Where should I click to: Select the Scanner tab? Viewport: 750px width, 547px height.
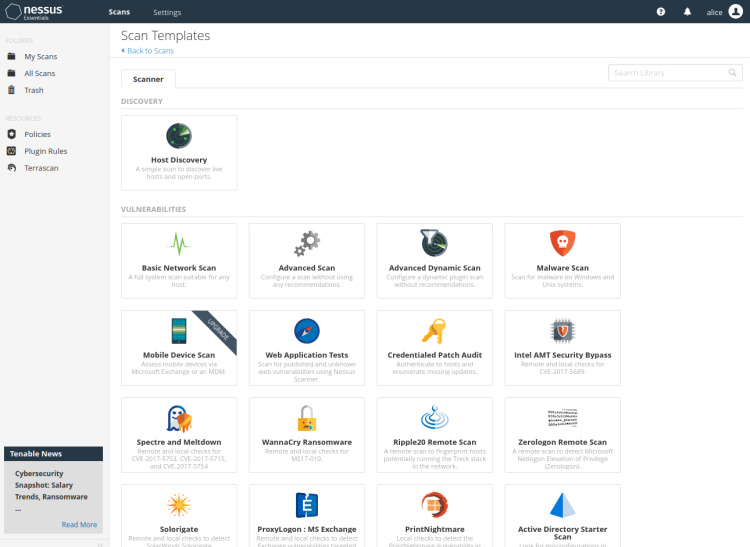click(x=148, y=78)
